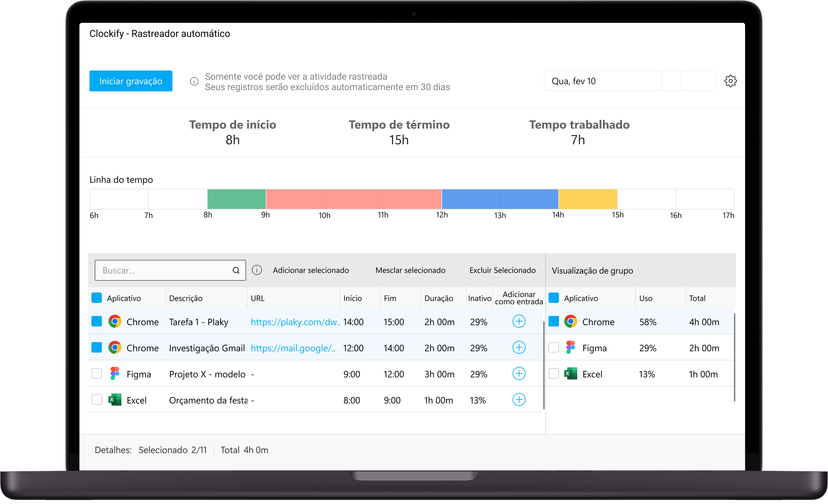Click the Excel icon in the group view
This screenshot has width=828, height=504.
pos(571,374)
